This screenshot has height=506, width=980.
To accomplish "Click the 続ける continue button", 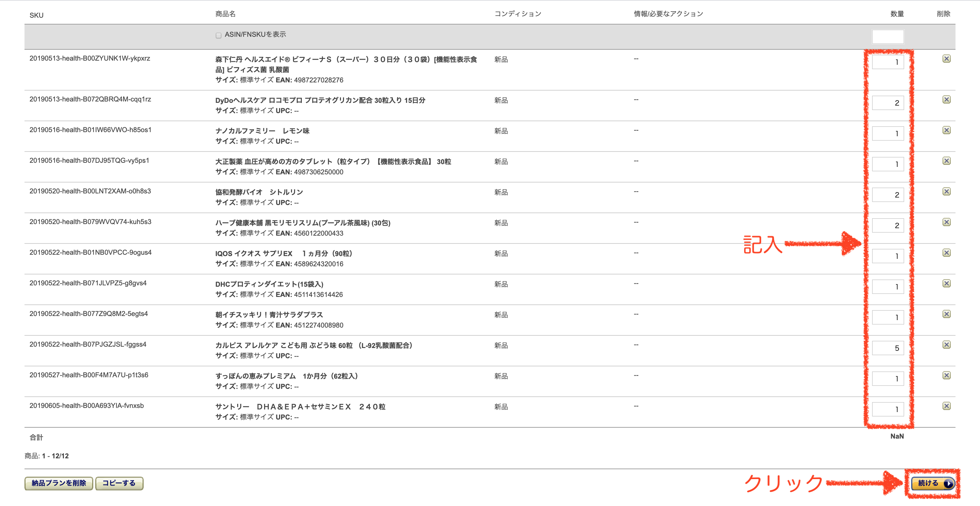I will tap(933, 483).
